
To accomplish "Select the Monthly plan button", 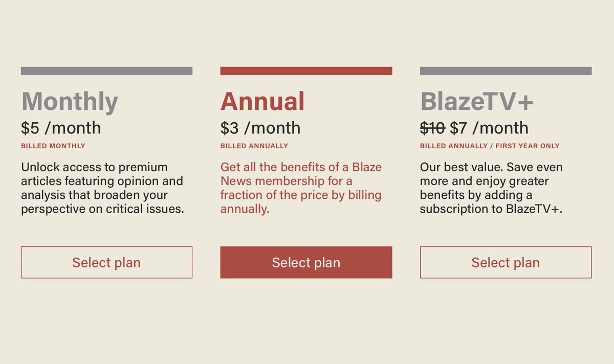I will [x=106, y=262].
